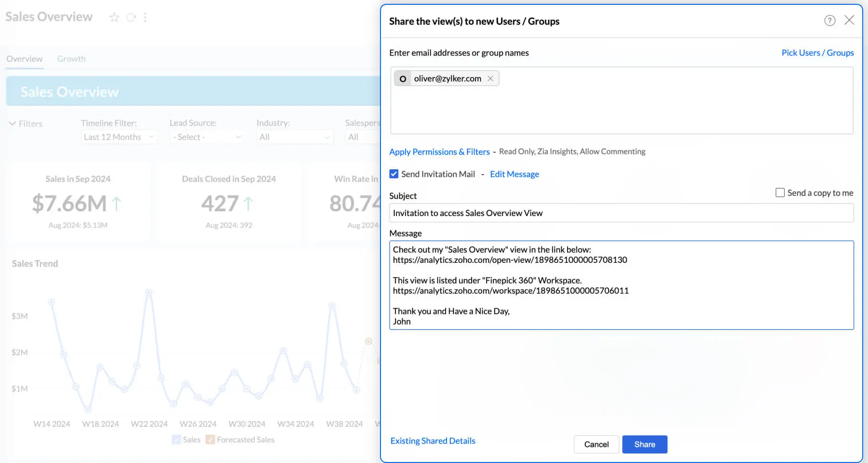Image resolution: width=868 pixels, height=463 pixels.
Task: Enable Send a copy to me
Action: click(x=780, y=192)
